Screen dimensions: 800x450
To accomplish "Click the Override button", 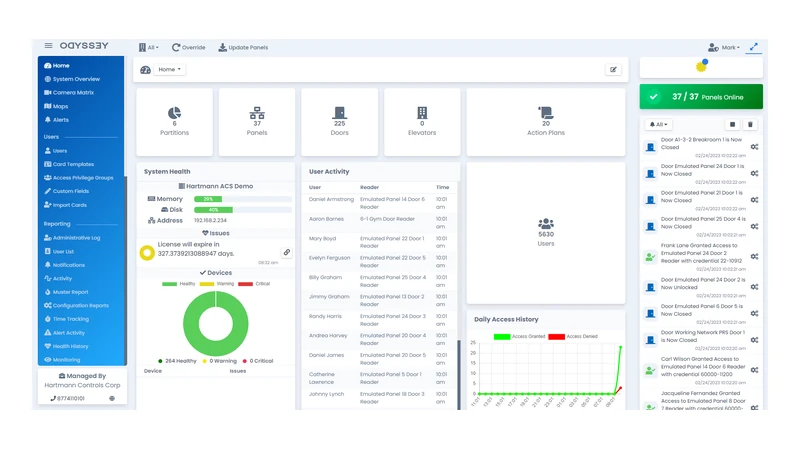I will coord(188,47).
